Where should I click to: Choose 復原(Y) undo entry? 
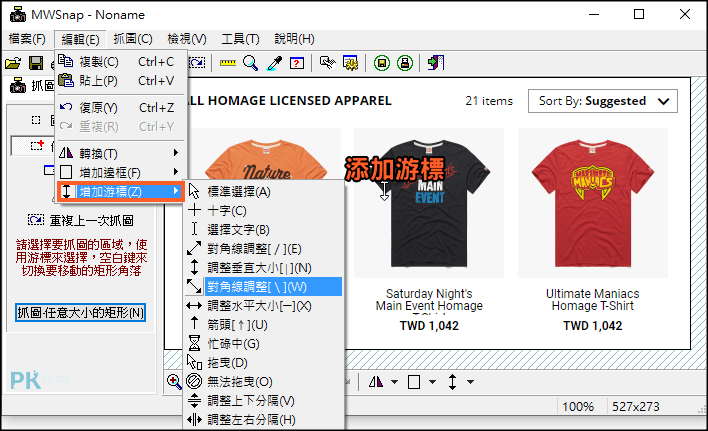[x=120, y=107]
